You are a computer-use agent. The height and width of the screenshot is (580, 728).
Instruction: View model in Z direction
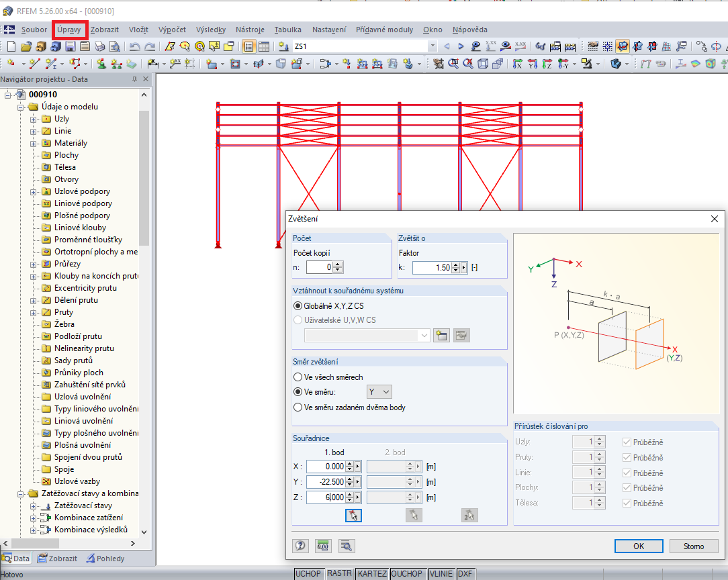click(547, 64)
